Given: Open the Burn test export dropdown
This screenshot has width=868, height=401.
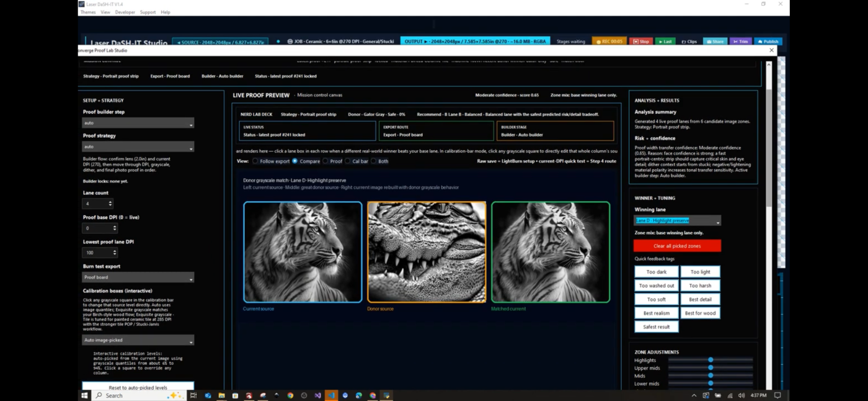Looking at the screenshot, I should click(138, 278).
